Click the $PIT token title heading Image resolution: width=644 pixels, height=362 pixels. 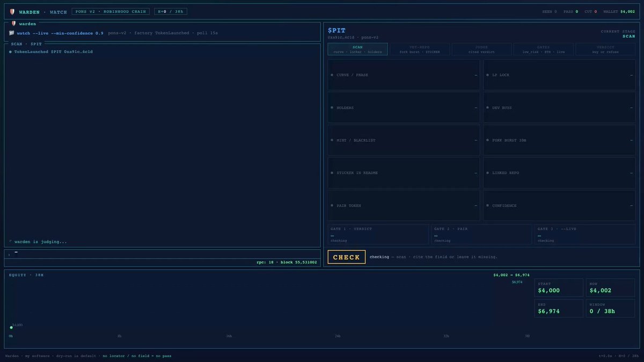(336, 31)
